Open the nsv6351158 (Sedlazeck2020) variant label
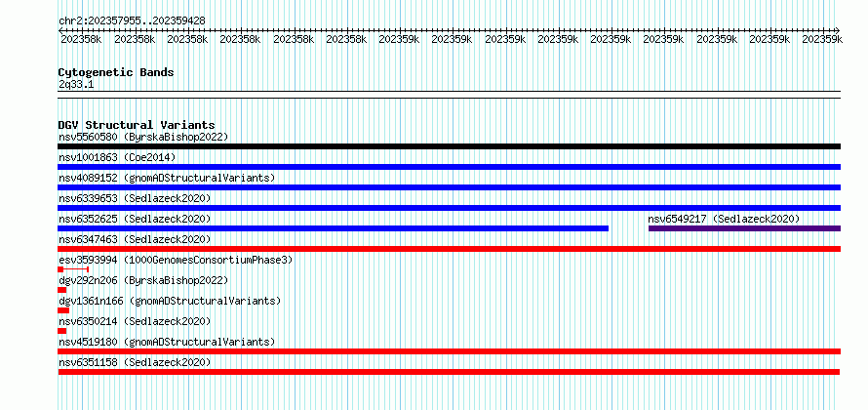This screenshot has height=410, width=868. click(x=135, y=362)
